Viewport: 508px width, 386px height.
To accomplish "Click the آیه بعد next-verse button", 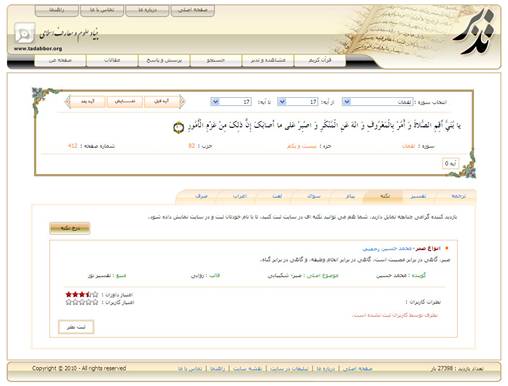I will tap(88, 101).
